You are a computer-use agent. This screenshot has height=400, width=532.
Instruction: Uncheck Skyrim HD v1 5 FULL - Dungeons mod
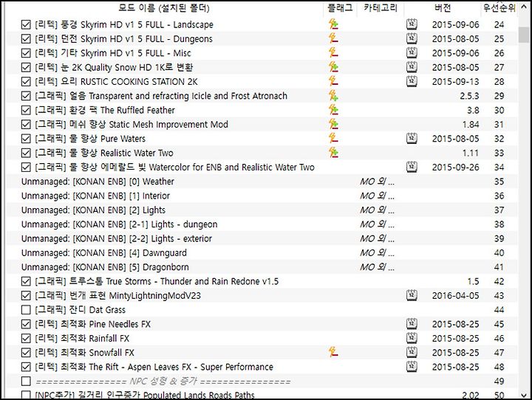point(26,38)
